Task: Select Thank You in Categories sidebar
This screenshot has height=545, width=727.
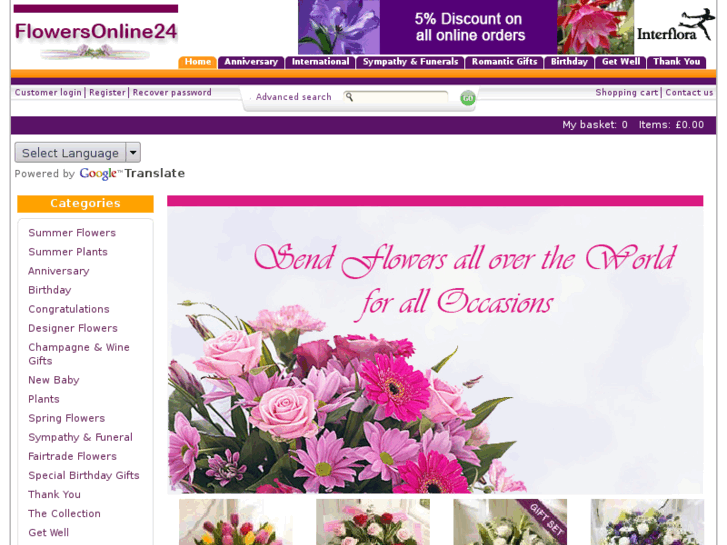Action: pyautogui.click(x=54, y=494)
